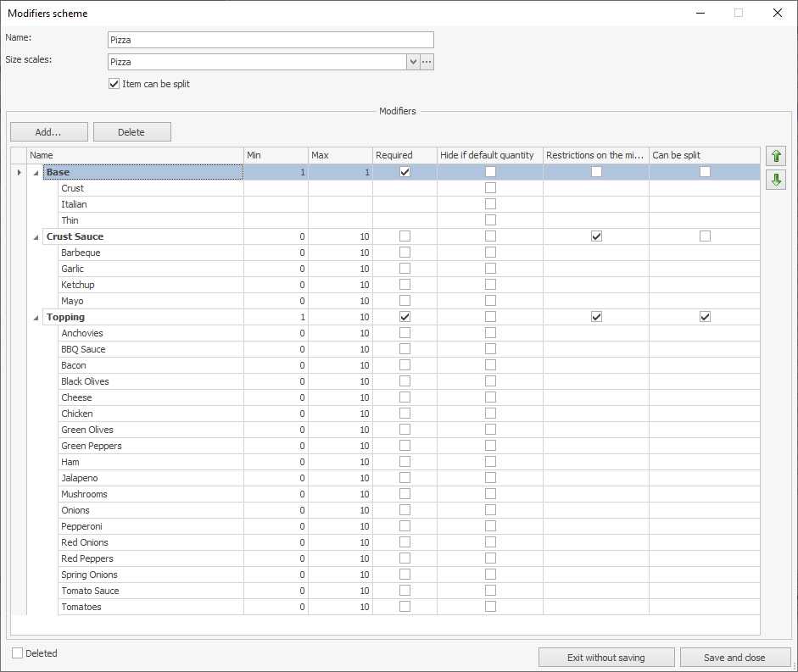Screen dimensions: 798x672
Task: Check Hide if default quantity for Pepperoni
Action: pos(490,526)
